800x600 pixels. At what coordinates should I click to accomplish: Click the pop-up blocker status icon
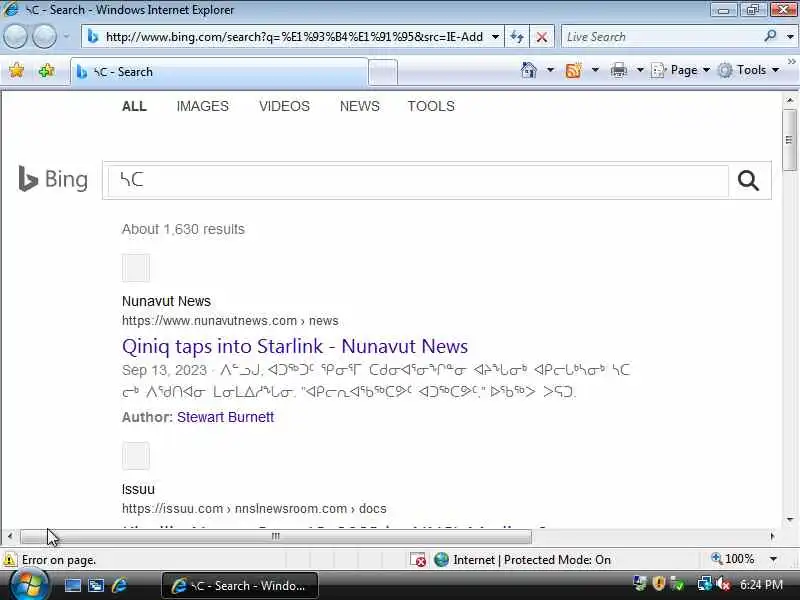point(418,560)
